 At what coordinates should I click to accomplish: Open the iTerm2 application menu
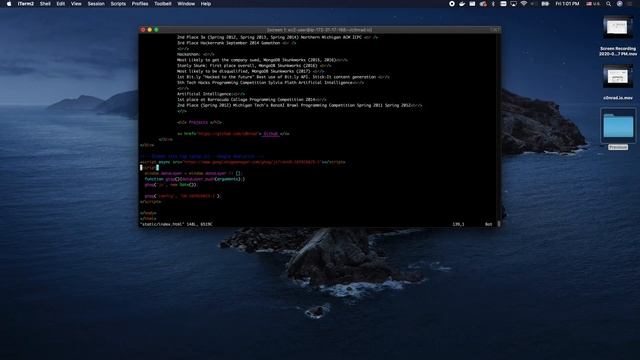click(26, 4)
